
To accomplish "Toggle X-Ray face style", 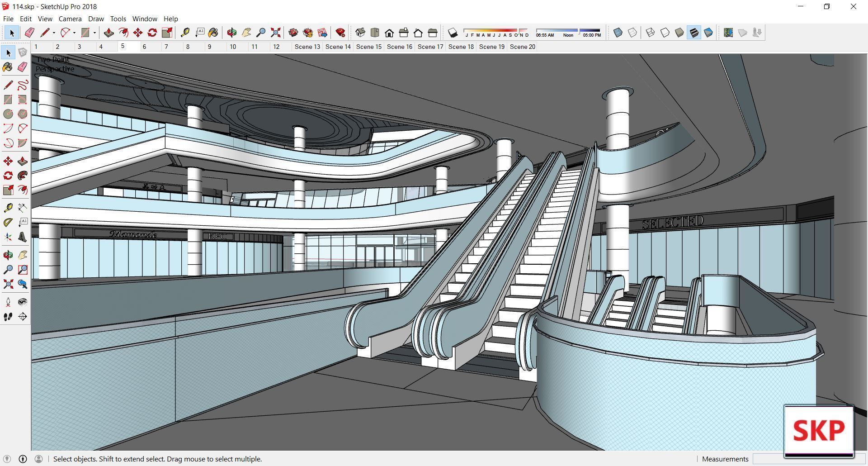I will [x=618, y=33].
